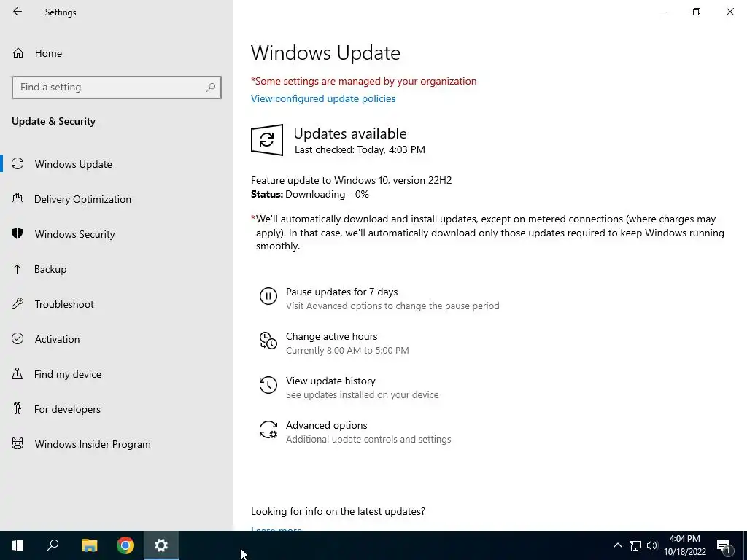Open File Explorer from taskbar
The image size is (747, 560).
pos(89,545)
